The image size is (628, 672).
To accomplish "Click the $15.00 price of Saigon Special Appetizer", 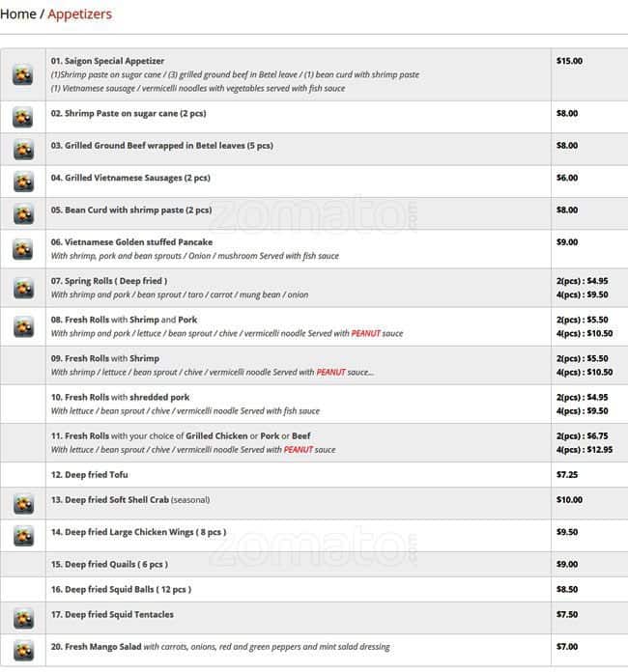I will 569,61.
